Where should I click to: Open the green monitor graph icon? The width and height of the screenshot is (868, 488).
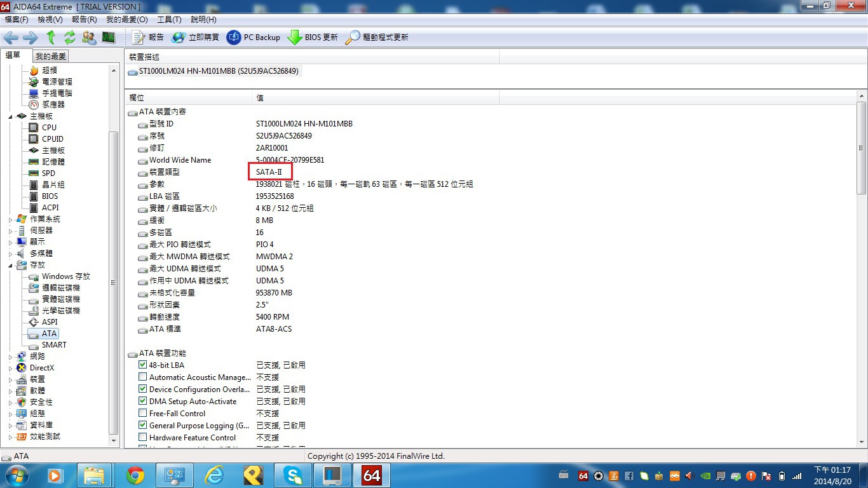tap(108, 37)
